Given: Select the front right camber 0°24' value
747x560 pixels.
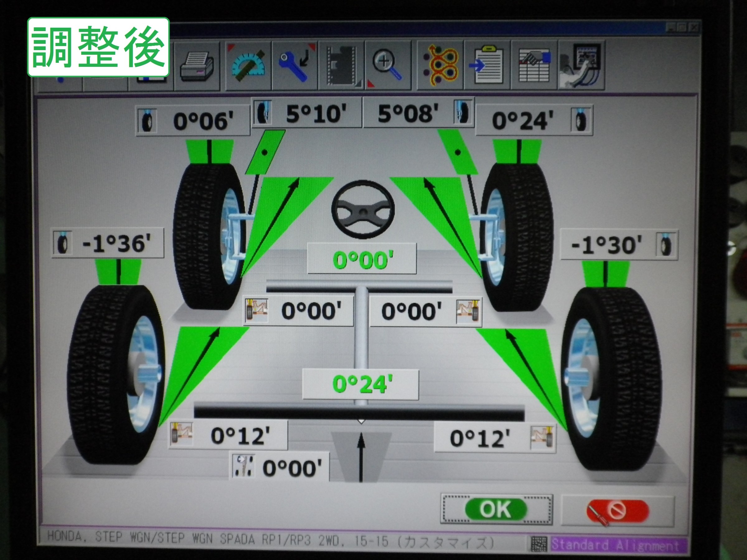Looking at the screenshot, I should (522, 121).
